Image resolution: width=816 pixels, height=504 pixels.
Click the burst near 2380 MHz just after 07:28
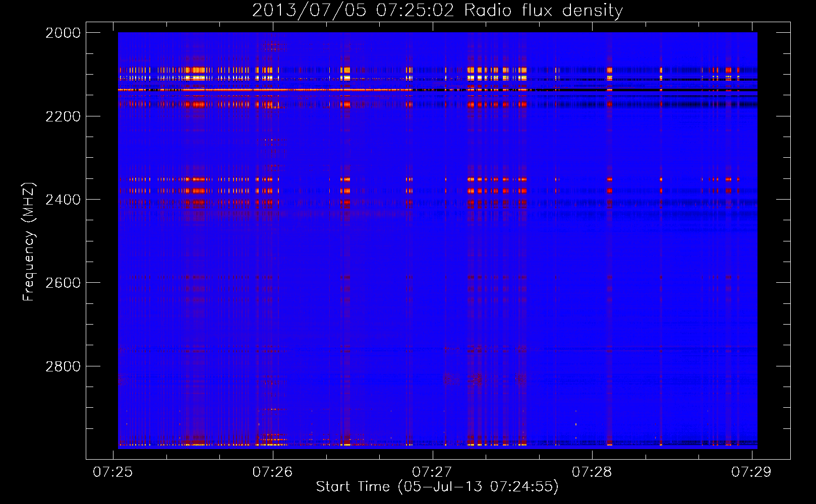(609, 191)
